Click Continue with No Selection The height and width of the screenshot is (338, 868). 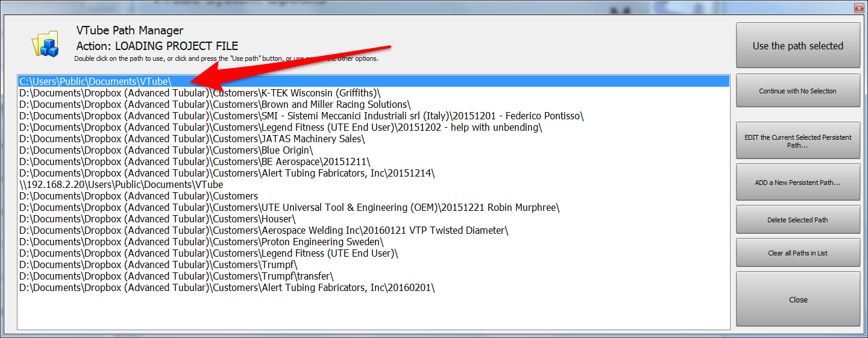point(797,91)
